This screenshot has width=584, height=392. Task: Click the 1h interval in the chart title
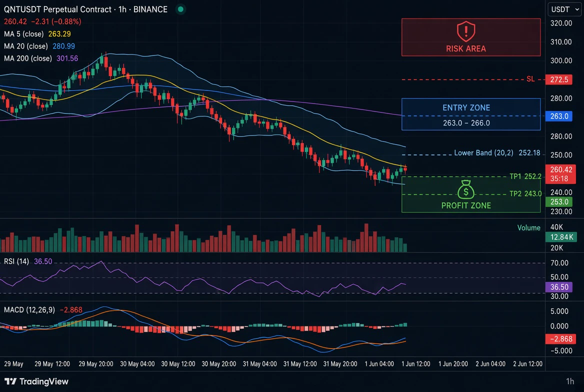pyautogui.click(x=122, y=9)
